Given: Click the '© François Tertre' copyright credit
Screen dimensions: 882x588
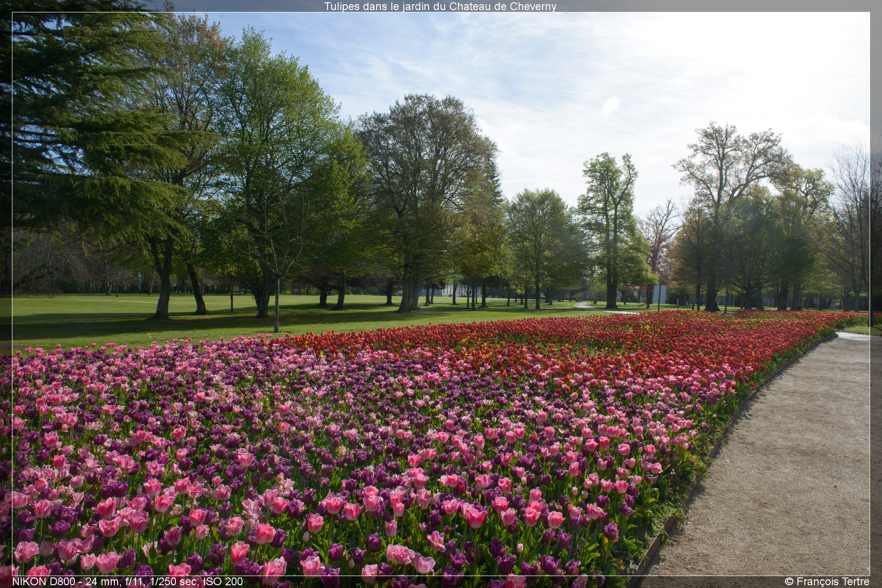Looking at the screenshot, I should coord(827,582).
